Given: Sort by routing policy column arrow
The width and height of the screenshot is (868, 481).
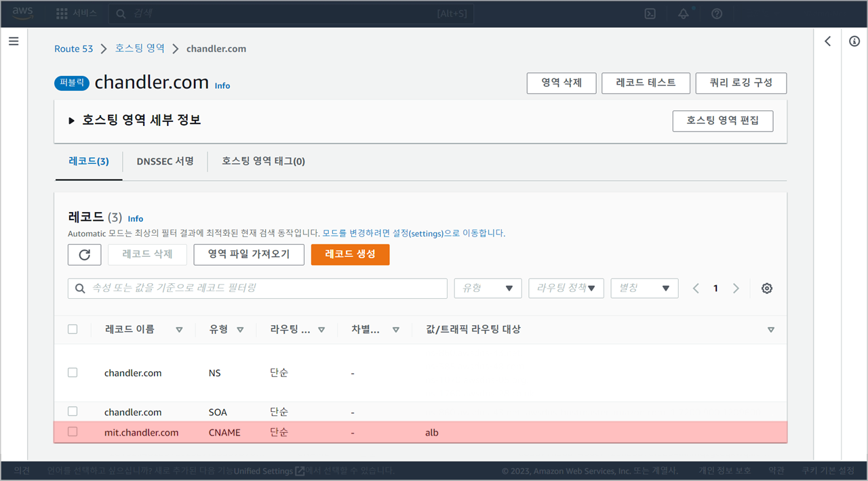Looking at the screenshot, I should coord(321,330).
